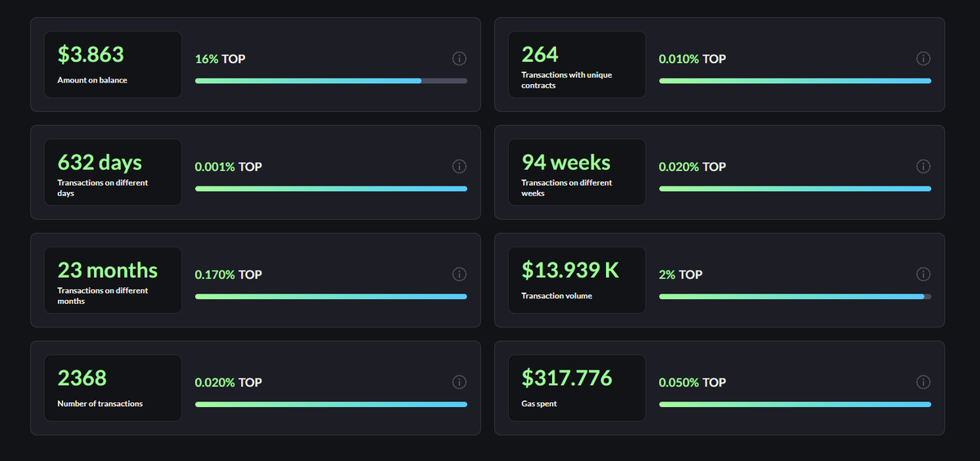Show info for different weeks card
Viewport: 980px width, 461px height.
pyautogui.click(x=923, y=167)
